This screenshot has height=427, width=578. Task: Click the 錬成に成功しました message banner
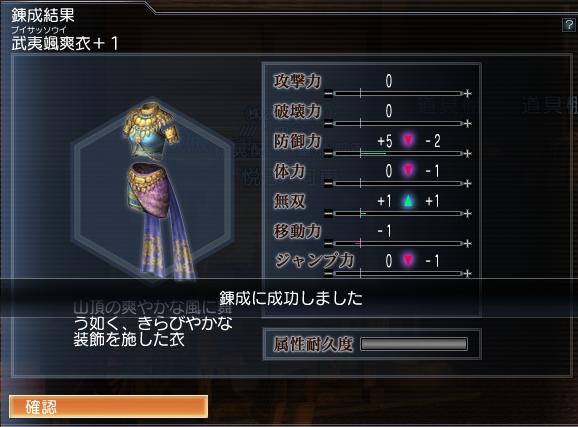291,298
